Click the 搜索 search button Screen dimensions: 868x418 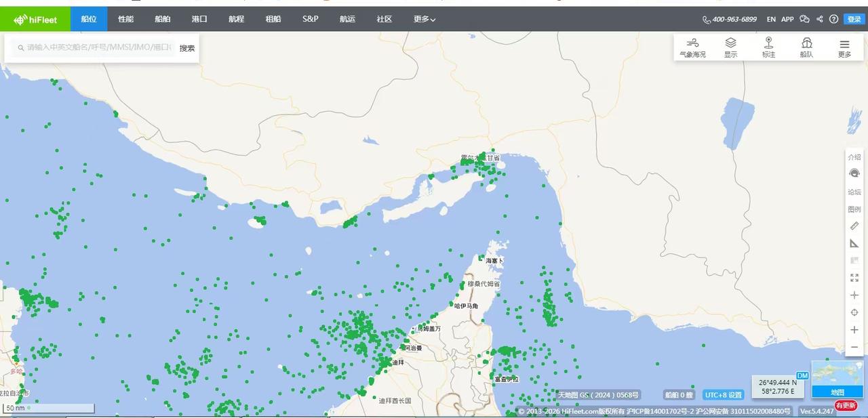pos(187,48)
